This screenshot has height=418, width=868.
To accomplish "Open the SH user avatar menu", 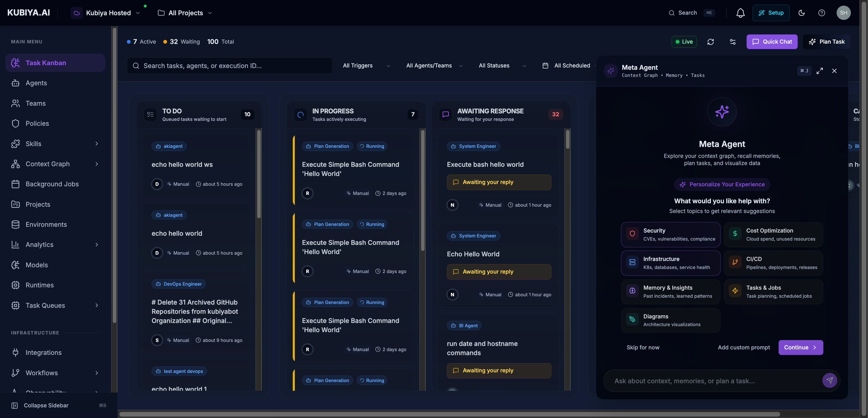I will pyautogui.click(x=844, y=13).
